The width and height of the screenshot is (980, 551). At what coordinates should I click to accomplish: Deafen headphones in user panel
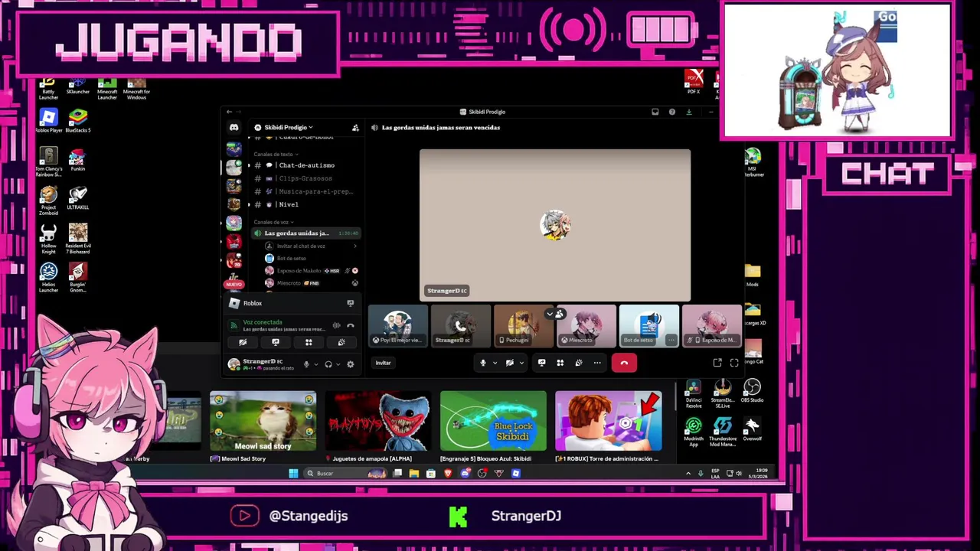(328, 364)
